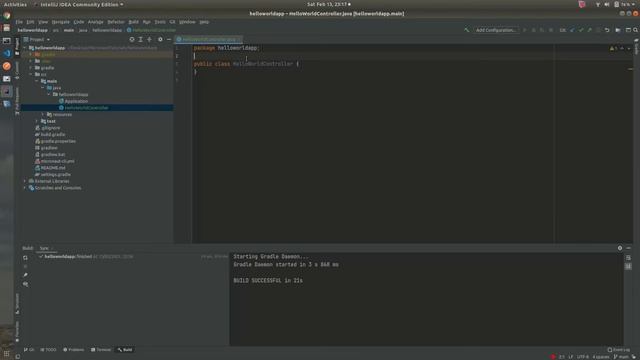Toggle tool window bars icon in status bar corner
Screen dimensions: 640x360
pos(18,356)
